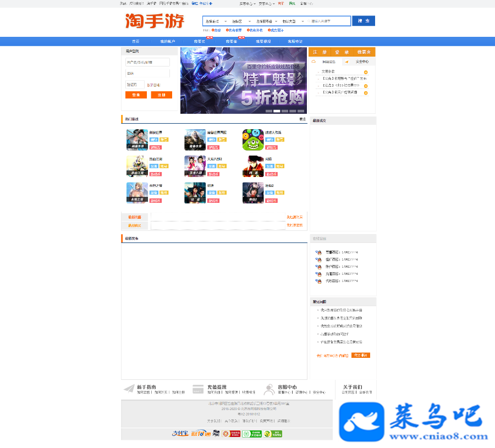495x448 pixels.
Task: Focus the username input field
Action: click(147, 62)
